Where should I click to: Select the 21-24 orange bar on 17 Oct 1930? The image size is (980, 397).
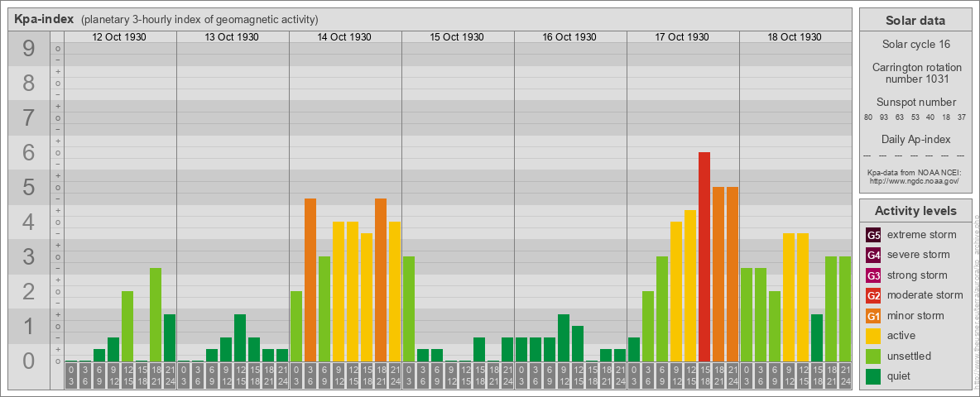pyautogui.click(x=733, y=274)
